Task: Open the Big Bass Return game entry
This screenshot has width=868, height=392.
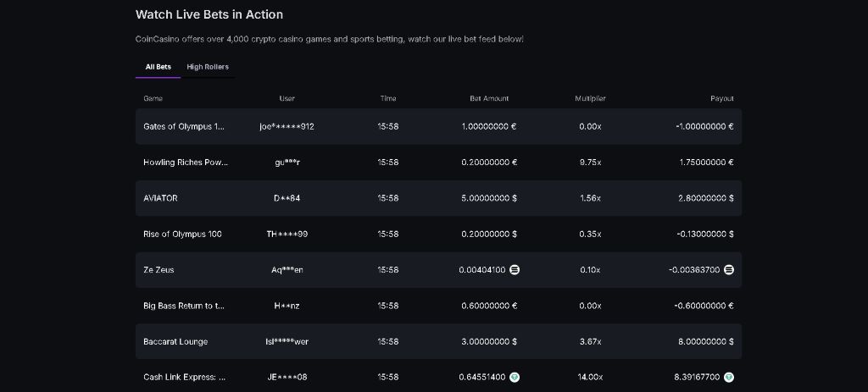Action: tap(184, 306)
